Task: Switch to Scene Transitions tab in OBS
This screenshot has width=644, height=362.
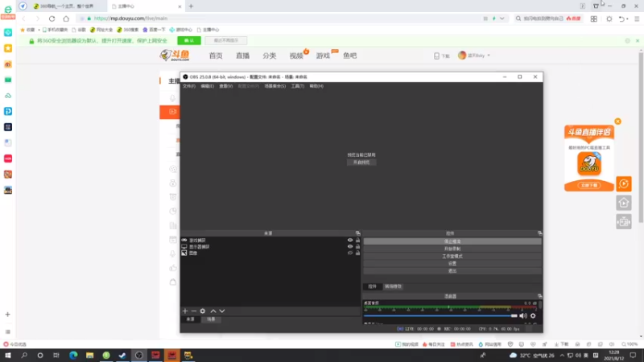Action: pos(393,286)
